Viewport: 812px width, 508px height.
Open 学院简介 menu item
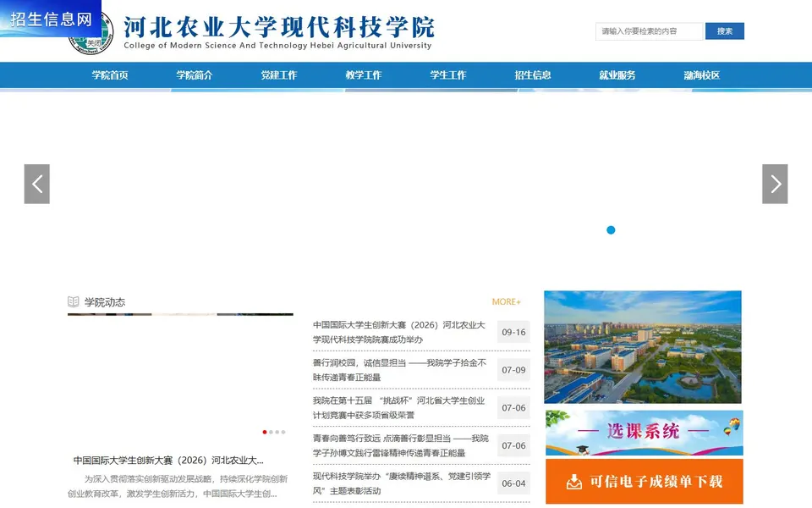pos(195,75)
